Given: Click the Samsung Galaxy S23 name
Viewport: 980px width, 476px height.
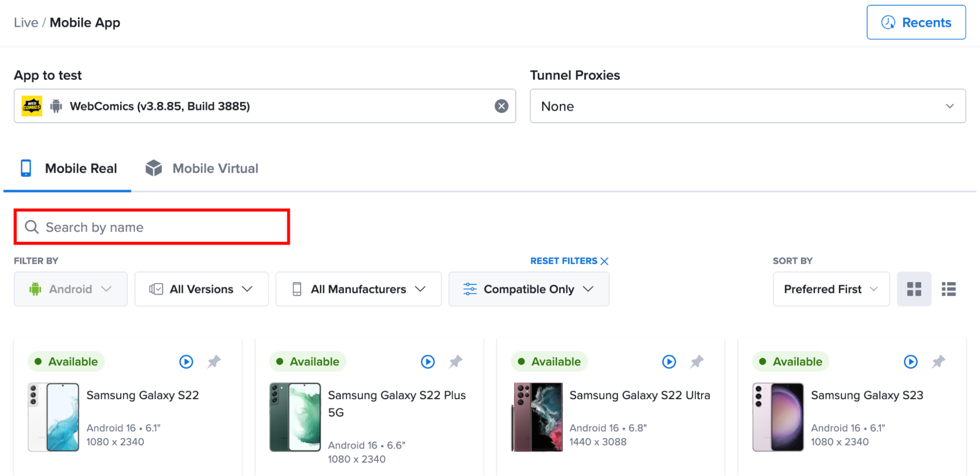Looking at the screenshot, I should [867, 395].
